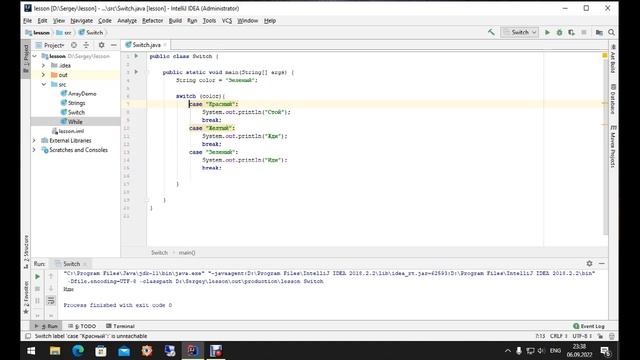Start debugging with the bug icon

560,32
